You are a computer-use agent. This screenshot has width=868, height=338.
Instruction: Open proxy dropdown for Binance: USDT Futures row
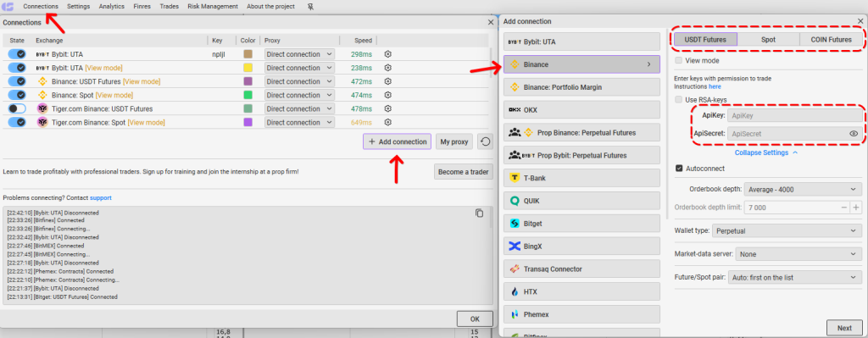pos(299,81)
